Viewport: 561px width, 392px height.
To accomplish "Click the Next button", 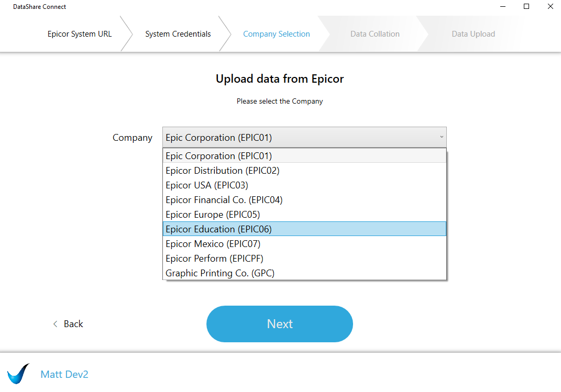I will coord(279,324).
